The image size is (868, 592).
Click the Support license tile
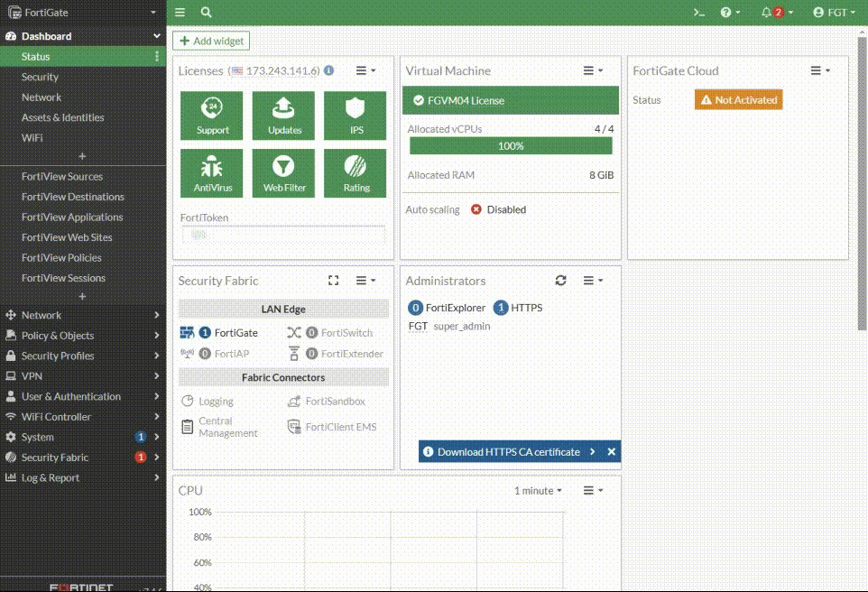tap(212, 116)
